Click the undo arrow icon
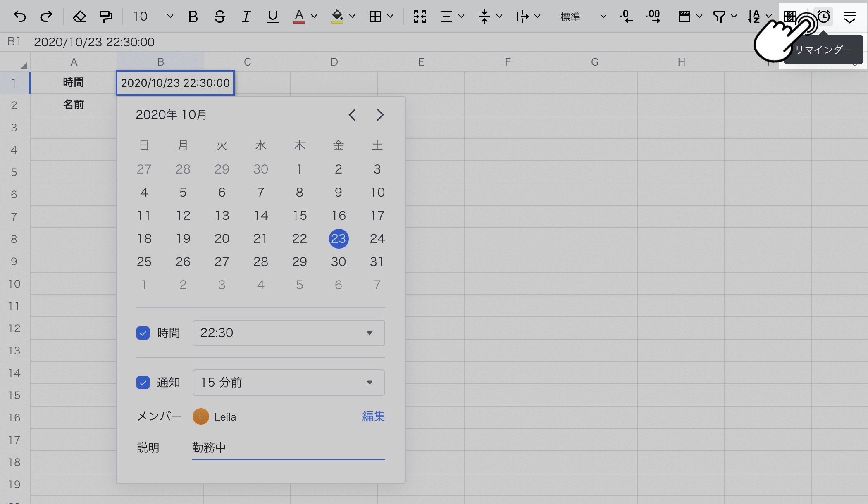 tap(20, 17)
